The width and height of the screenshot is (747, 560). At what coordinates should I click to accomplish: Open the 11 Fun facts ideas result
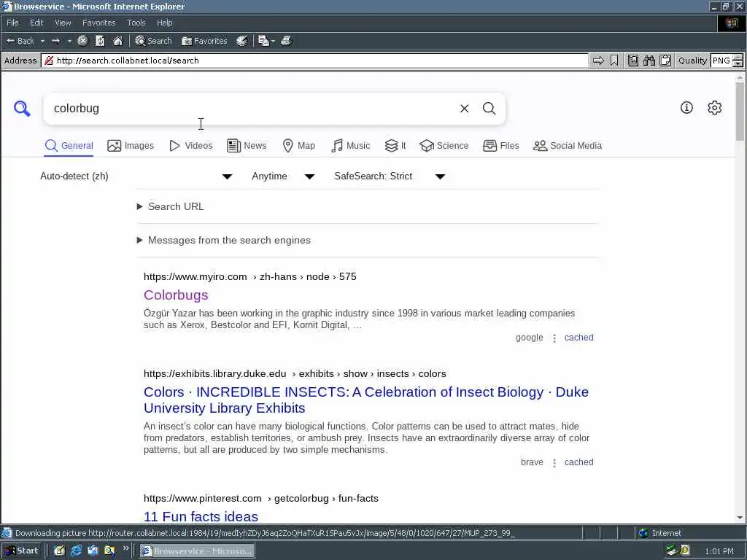[x=201, y=516]
